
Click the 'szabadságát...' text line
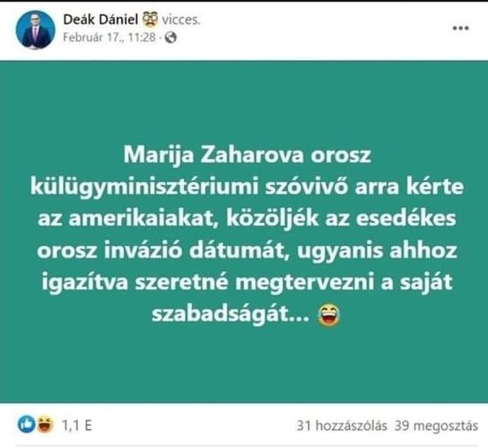click(x=231, y=315)
